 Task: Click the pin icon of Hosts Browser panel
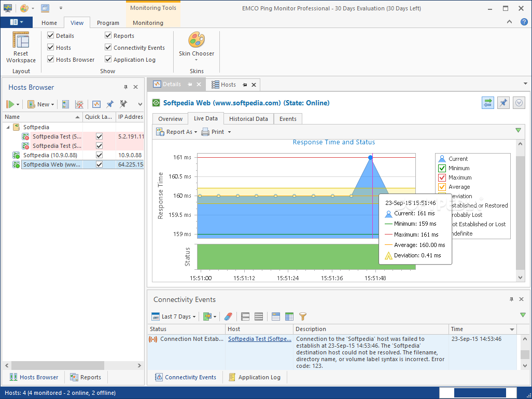(x=125, y=87)
